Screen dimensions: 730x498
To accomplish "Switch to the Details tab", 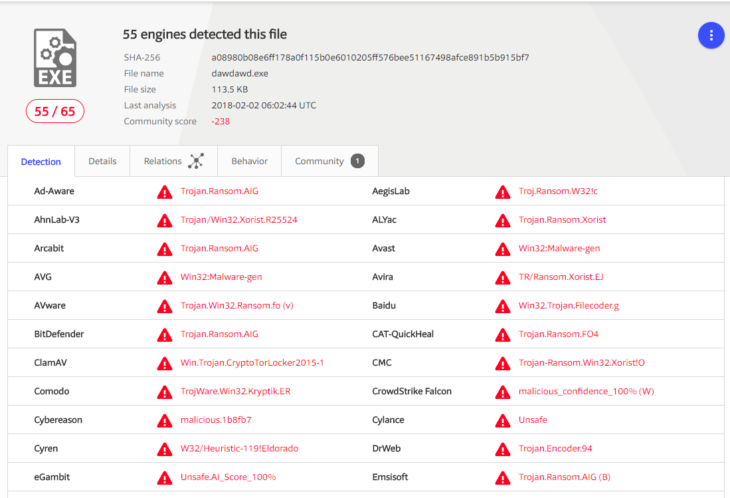I will tap(102, 161).
